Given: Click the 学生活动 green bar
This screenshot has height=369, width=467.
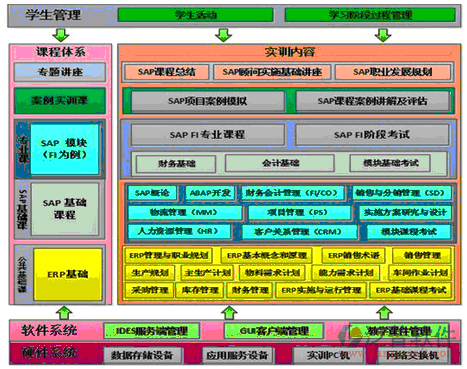Looking at the screenshot, I should click(x=196, y=15).
